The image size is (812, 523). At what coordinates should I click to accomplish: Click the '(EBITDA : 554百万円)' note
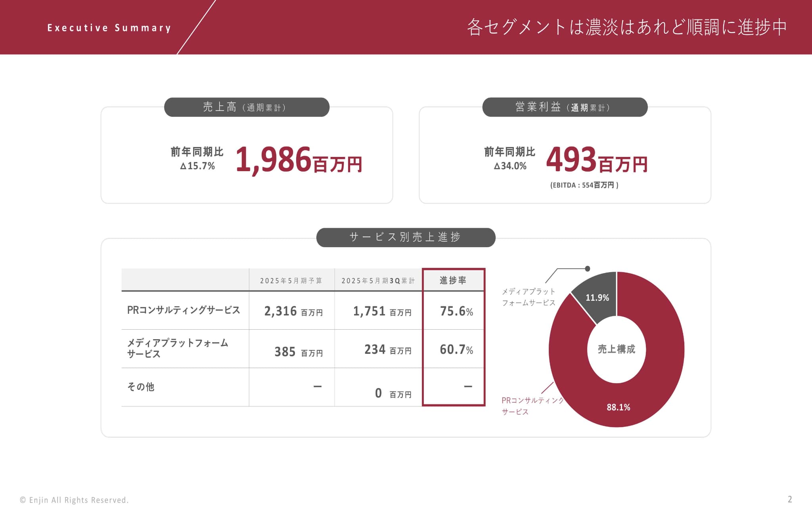coord(584,185)
